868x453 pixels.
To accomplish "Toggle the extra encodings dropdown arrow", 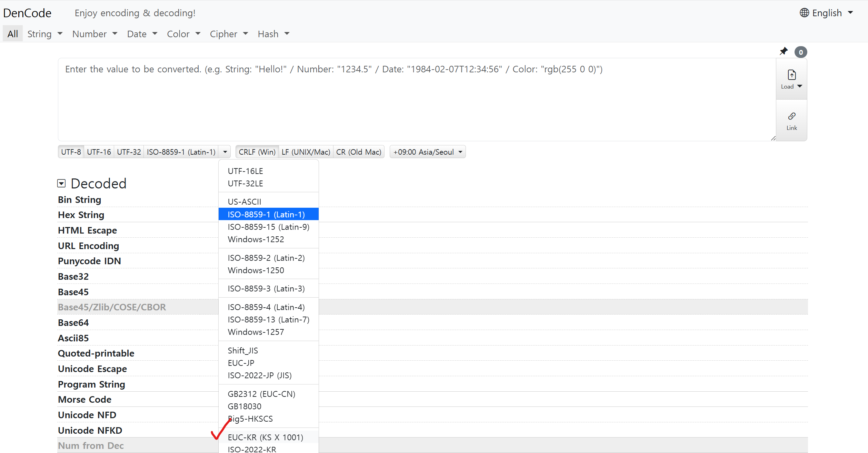I will 225,152.
